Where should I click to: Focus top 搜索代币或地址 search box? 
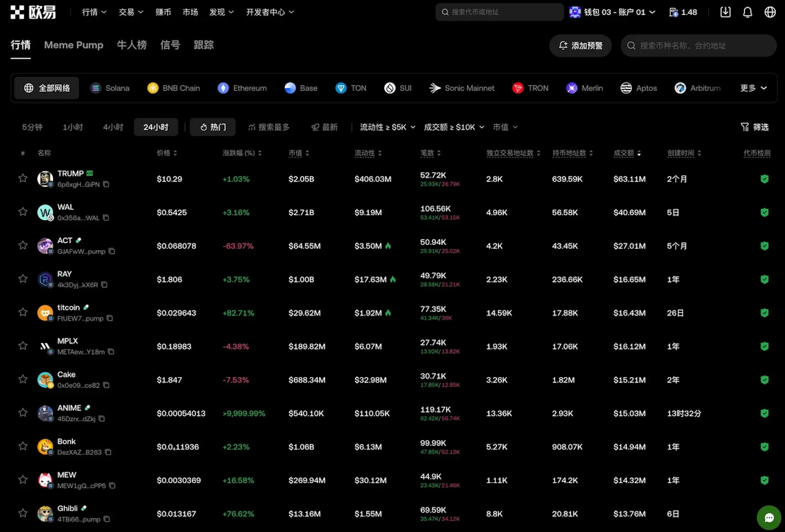pyautogui.click(x=499, y=12)
